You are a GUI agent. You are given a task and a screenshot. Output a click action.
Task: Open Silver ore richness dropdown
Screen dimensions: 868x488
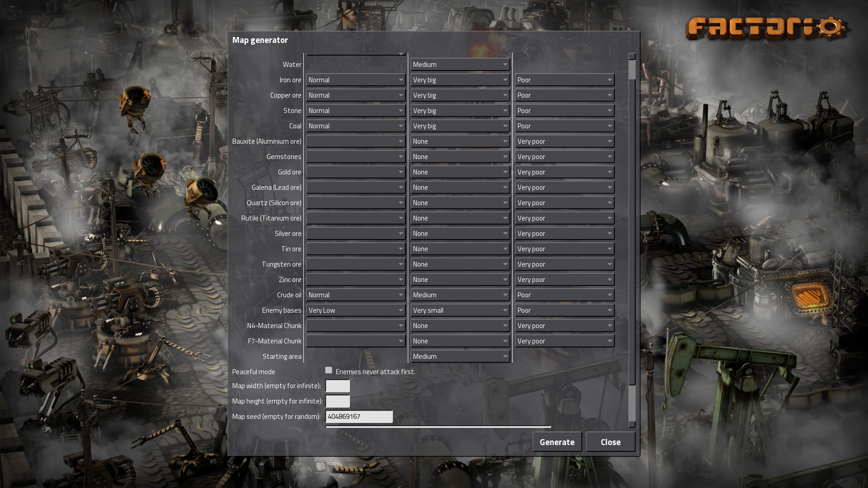(x=565, y=234)
